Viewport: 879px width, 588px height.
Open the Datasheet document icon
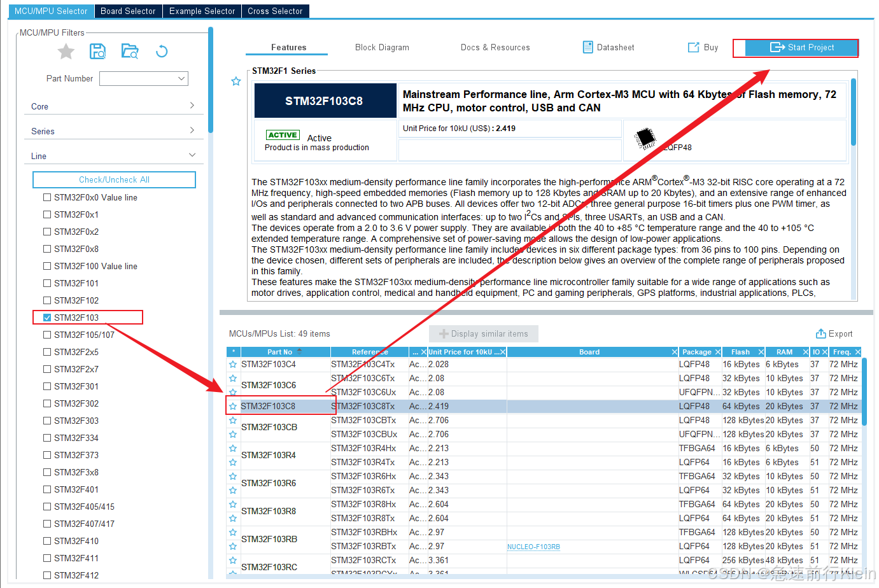588,47
